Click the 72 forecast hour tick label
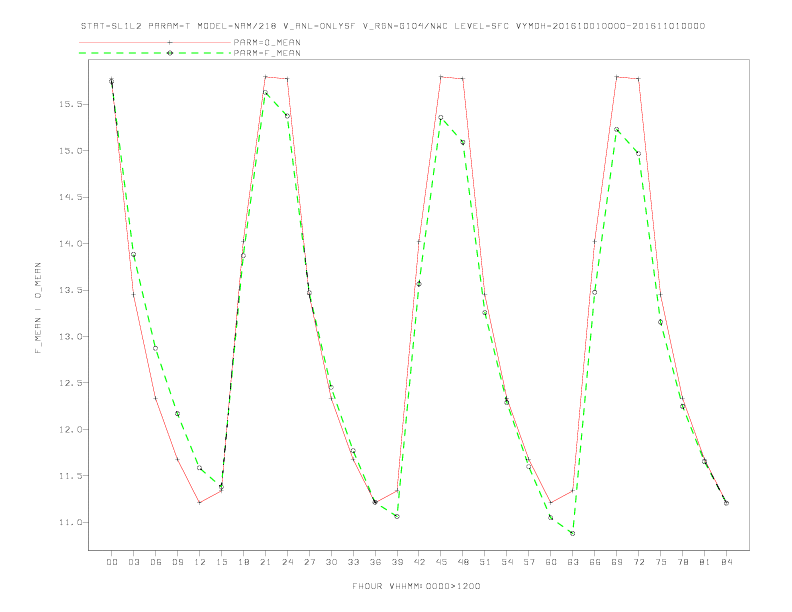The width and height of the screenshot is (792, 612). (x=638, y=562)
